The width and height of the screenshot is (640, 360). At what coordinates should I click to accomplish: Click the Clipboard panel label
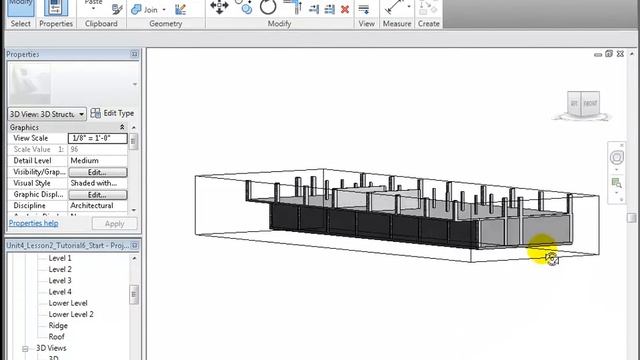click(x=101, y=24)
